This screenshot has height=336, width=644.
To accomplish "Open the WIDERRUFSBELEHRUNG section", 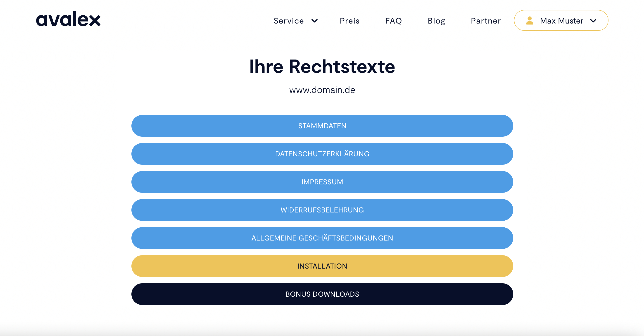I will click(x=322, y=210).
